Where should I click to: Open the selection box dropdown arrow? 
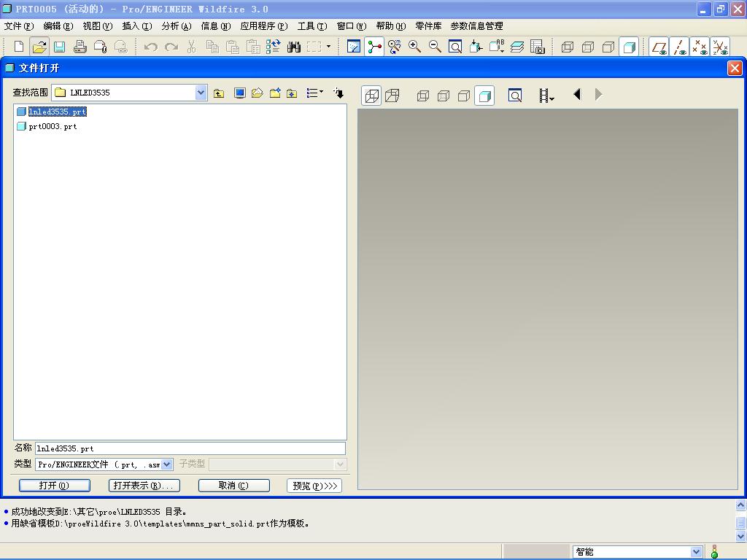click(x=328, y=47)
